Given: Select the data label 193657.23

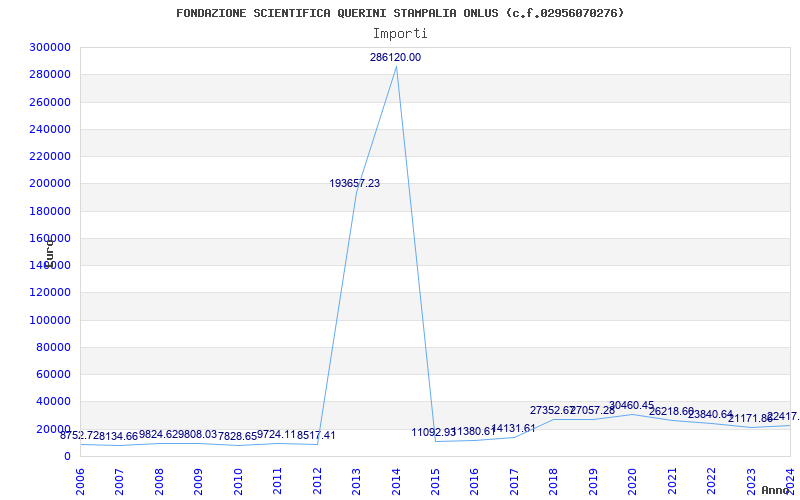Looking at the screenshot, I should (355, 184).
